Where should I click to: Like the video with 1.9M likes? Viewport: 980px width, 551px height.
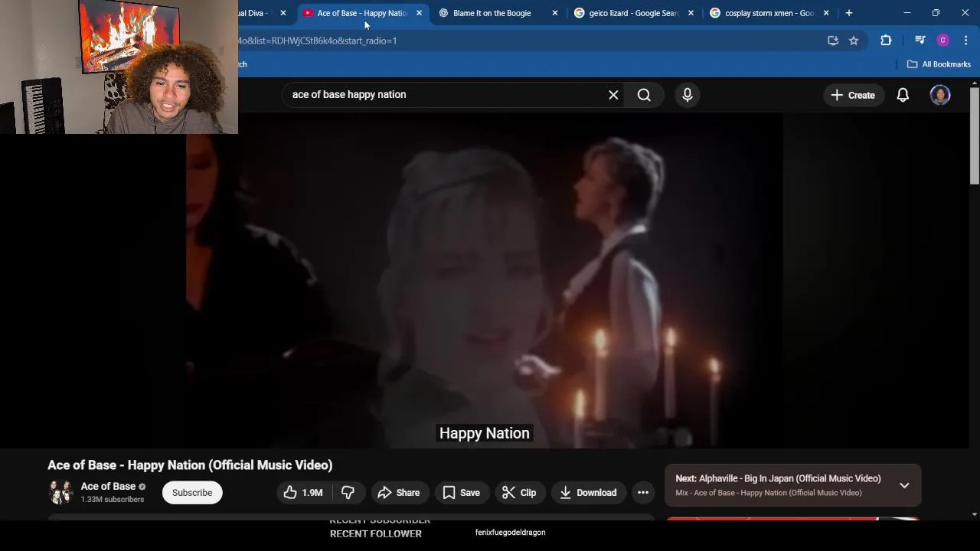303,493
